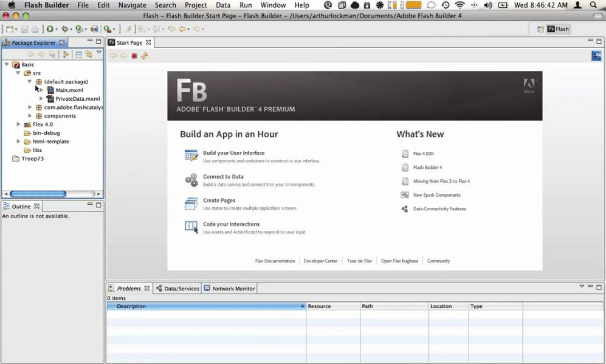Open the File menu
Screen dimensions: 606x364
(83, 5)
